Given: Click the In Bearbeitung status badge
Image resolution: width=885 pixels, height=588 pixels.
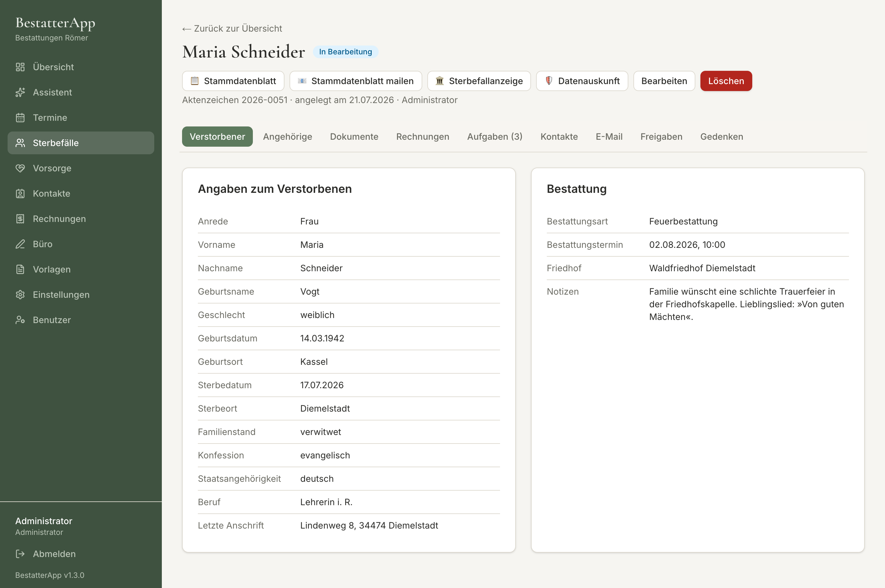Looking at the screenshot, I should point(345,52).
